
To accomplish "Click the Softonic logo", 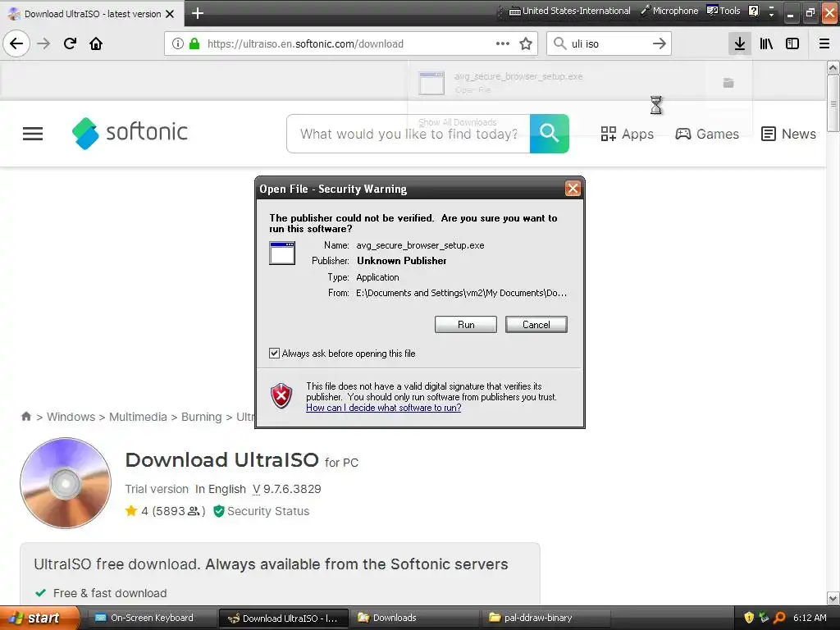I will [130, 133].
